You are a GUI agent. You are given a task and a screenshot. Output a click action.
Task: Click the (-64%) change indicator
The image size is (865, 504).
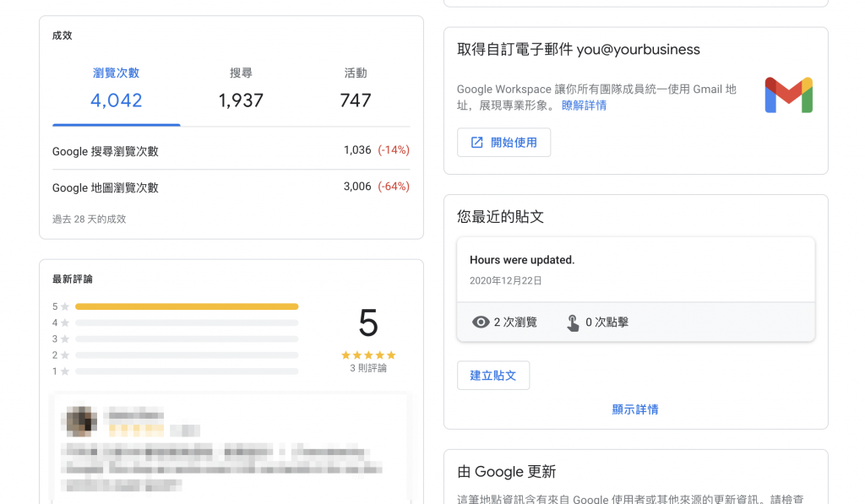pos(394,187)
